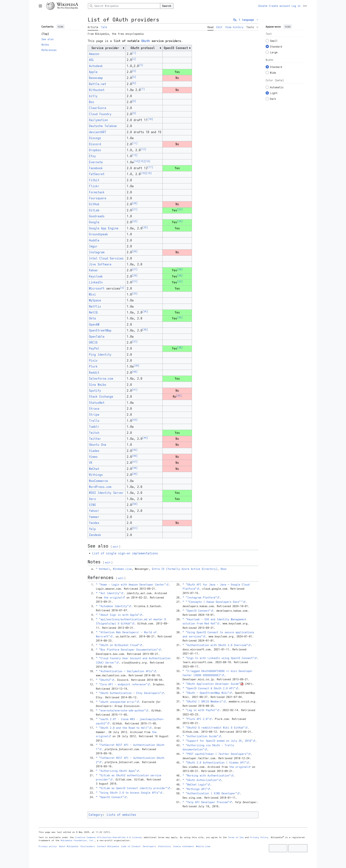Viewport: 346px width, 868px height.
Task: Click footnote [42] in Stack Exchange row
Action: tap(179, 396)
